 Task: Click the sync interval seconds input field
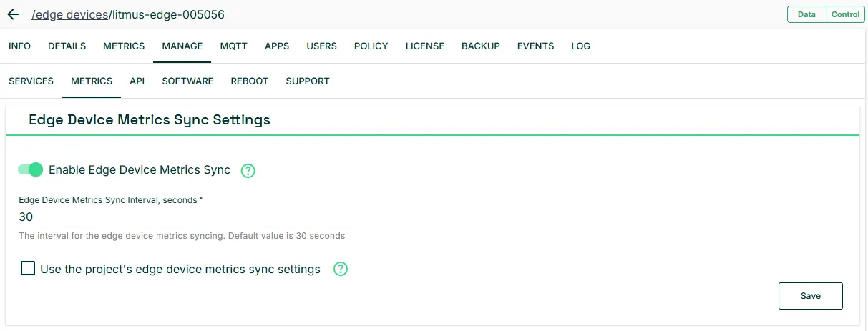(432, 217)
